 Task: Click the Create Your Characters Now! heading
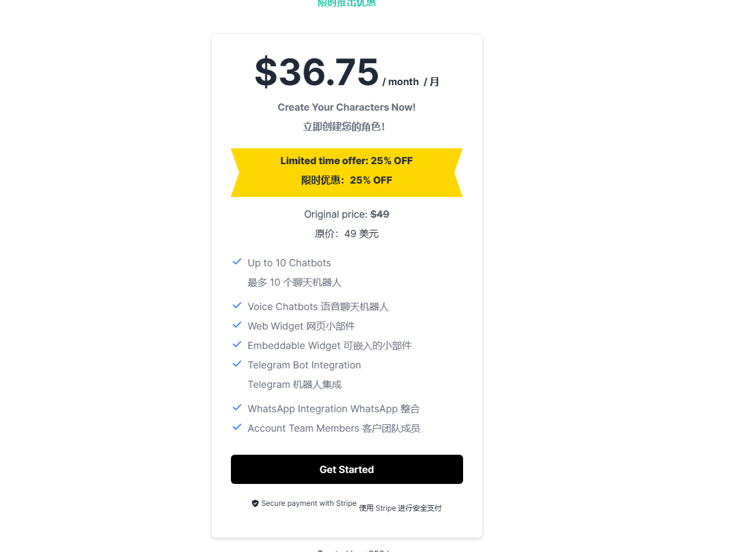pyautogui.click(x=346, y=108)
